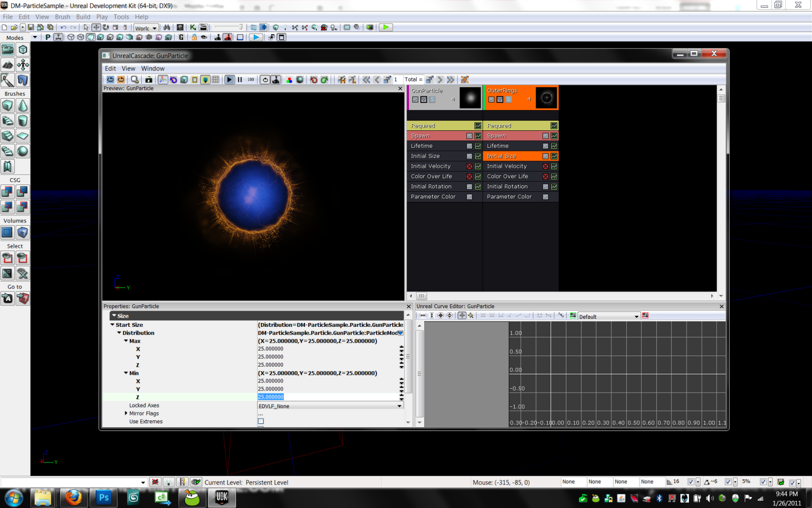Jump to highest LOD double right arrows
Viewport: 812px width, 508px height.
click(451, 80)
